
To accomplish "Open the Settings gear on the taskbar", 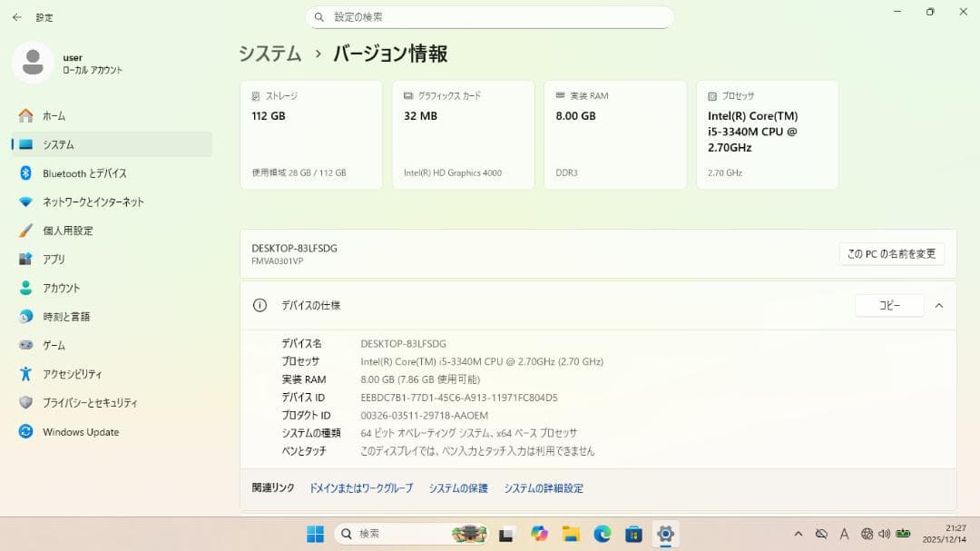I will 666,534.
